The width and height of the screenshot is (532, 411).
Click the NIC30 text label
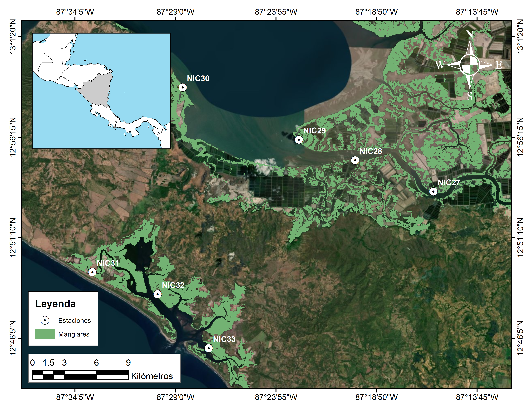pyautogui.click(x=198, y=78)
